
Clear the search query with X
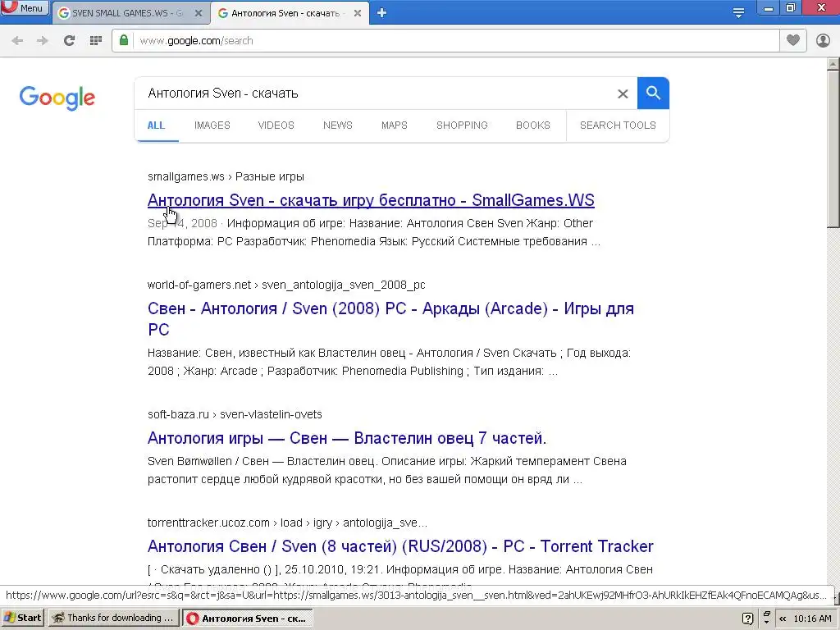pos(623,94)
